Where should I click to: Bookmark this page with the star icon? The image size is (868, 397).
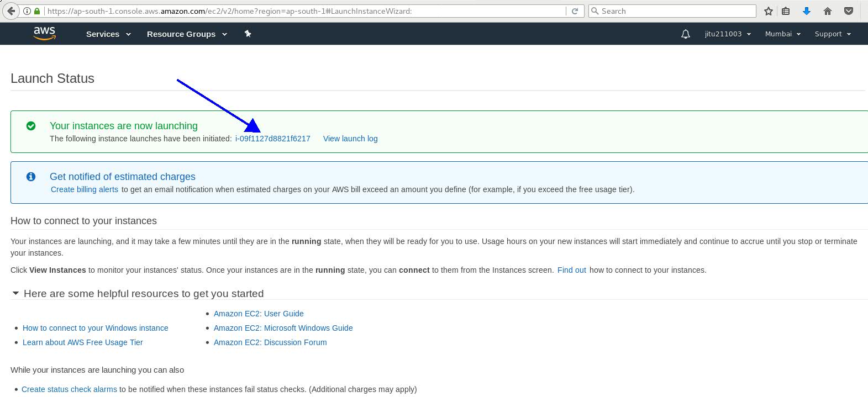click(x=768, y=11)
